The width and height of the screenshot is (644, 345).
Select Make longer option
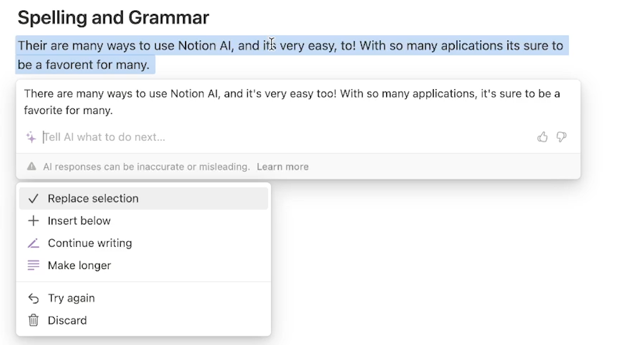tap(144, 265)
